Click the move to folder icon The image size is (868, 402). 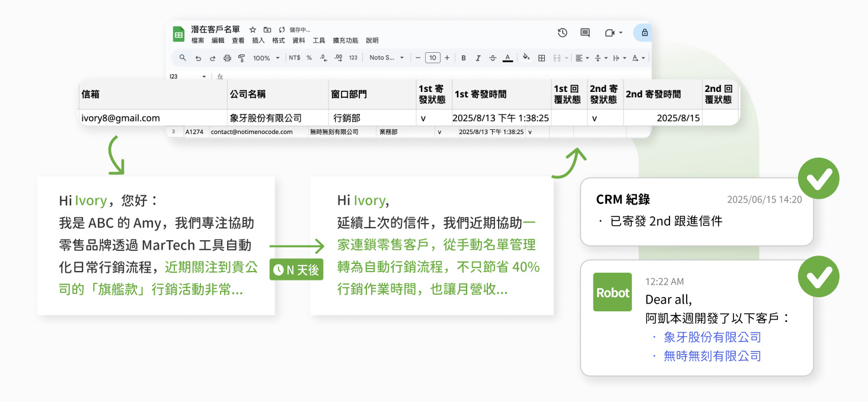[x=267, y=30]
